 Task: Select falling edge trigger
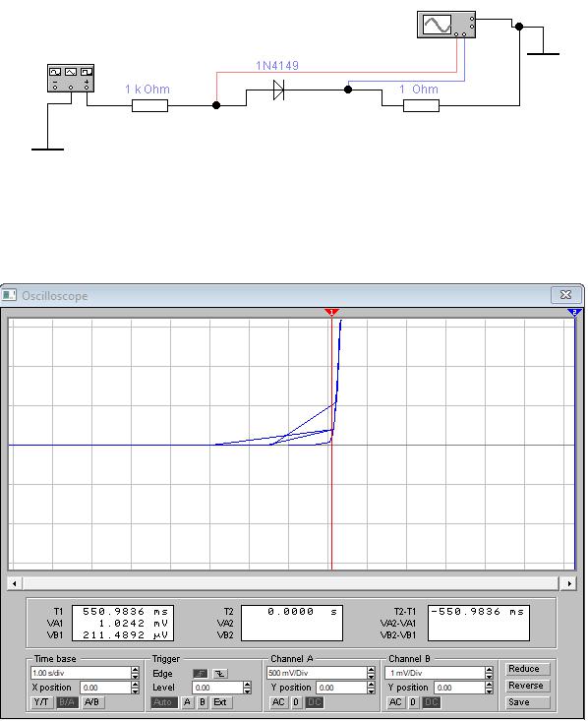[220, 674]
